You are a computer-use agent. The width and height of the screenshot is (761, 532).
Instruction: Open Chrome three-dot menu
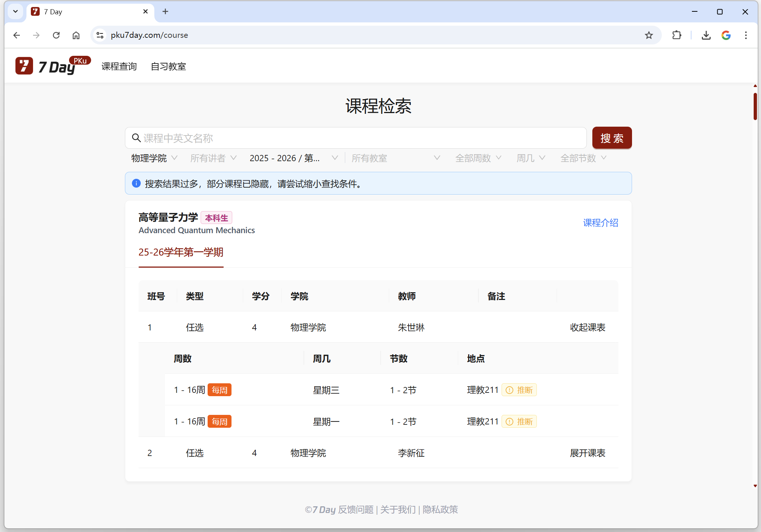746,35
